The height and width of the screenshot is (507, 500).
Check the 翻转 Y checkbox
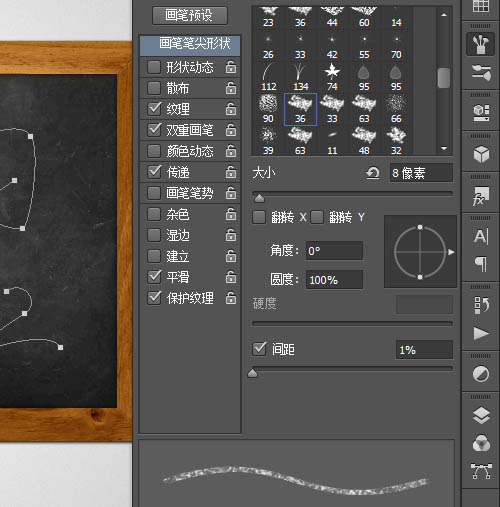tap(317, 217)
